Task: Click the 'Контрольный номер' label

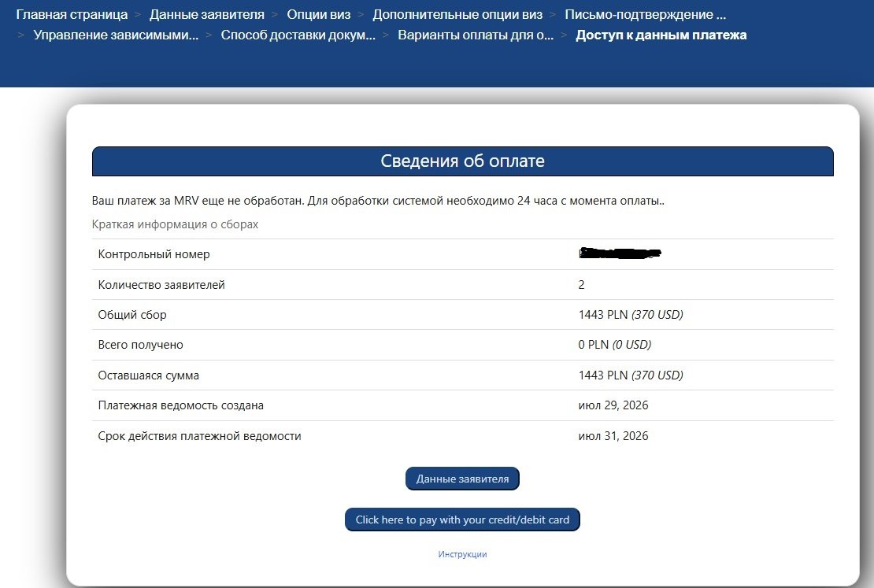Action: 154,254
